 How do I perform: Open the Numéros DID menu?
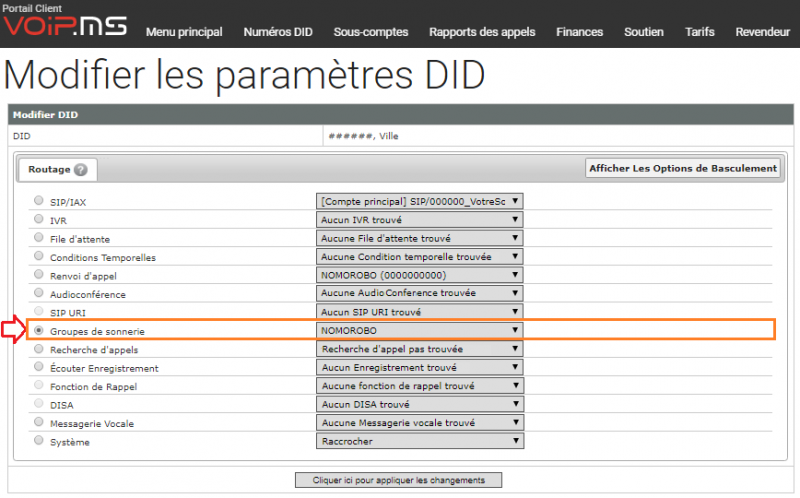(x=278, y=32)
